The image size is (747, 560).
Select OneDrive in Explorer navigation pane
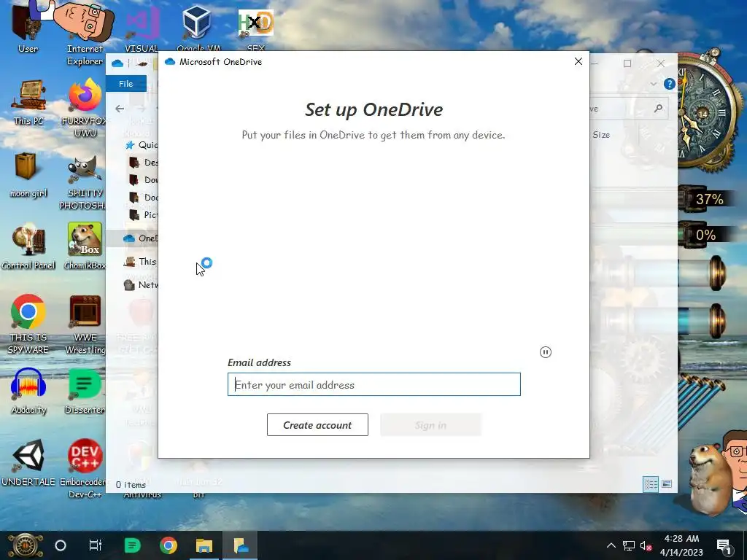click(140, 238)
